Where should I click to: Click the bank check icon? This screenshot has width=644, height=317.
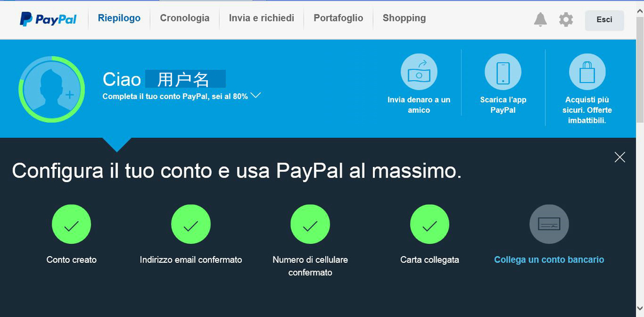549,224
